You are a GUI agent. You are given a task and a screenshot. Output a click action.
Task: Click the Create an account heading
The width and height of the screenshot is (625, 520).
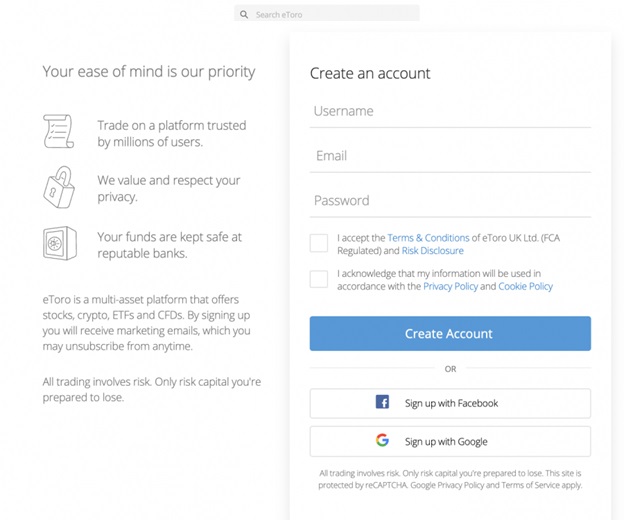pyautogui.click(x=370, y=73)
